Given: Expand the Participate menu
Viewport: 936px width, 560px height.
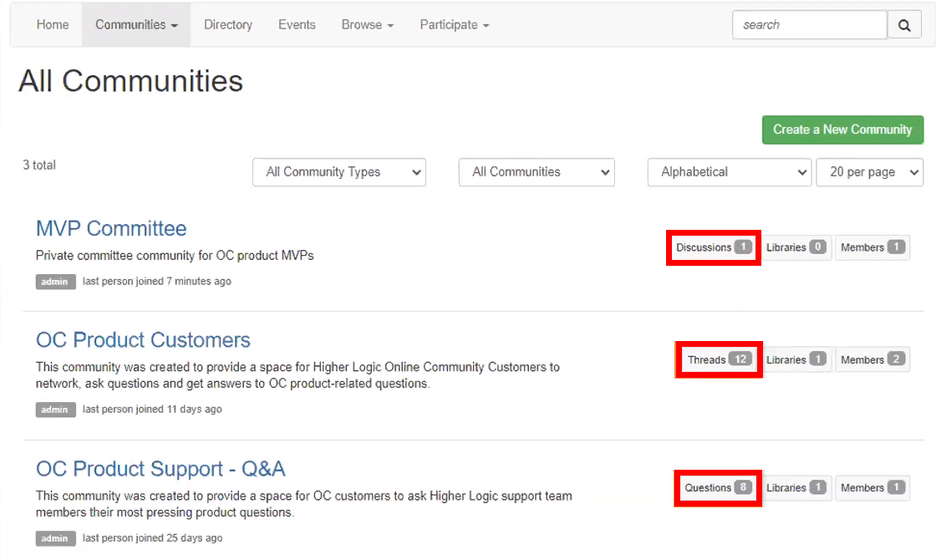Looking at the screenshot, I should pos(455,25).
